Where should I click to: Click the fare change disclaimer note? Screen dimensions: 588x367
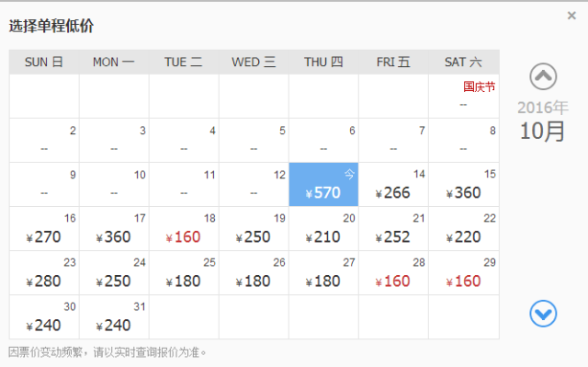pos(107,352)
